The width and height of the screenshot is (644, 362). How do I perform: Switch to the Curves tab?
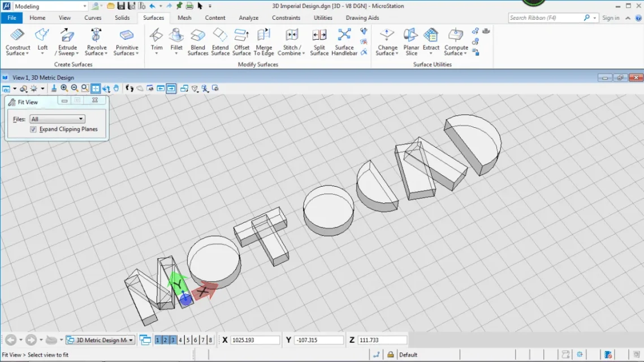click(93, 18)
